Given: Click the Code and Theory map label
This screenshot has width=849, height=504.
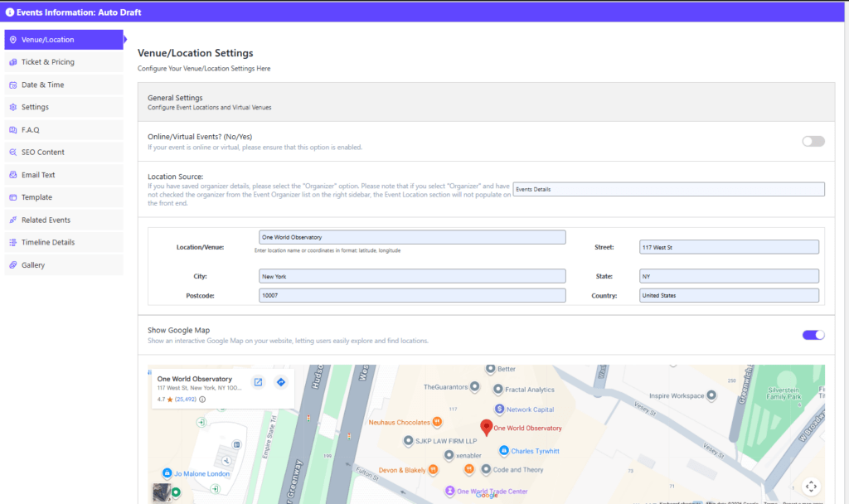Looking at the screenshot, I should click(x=517, y=469).
